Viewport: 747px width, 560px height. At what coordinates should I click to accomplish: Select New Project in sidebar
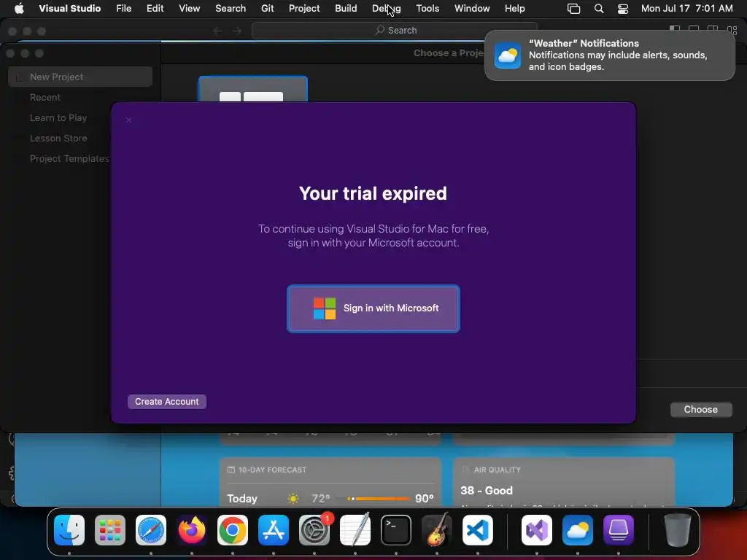(80, 77)
